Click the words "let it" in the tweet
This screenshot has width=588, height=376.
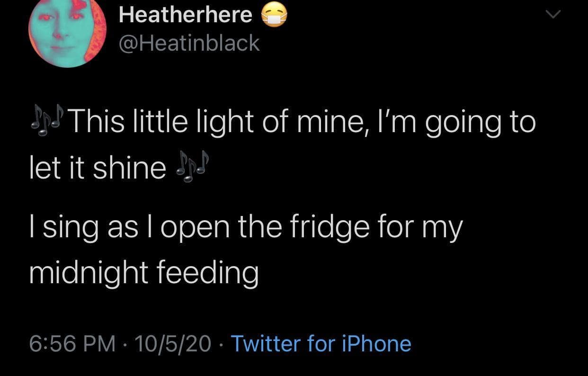pyautogui.click(x=56, y=169)
